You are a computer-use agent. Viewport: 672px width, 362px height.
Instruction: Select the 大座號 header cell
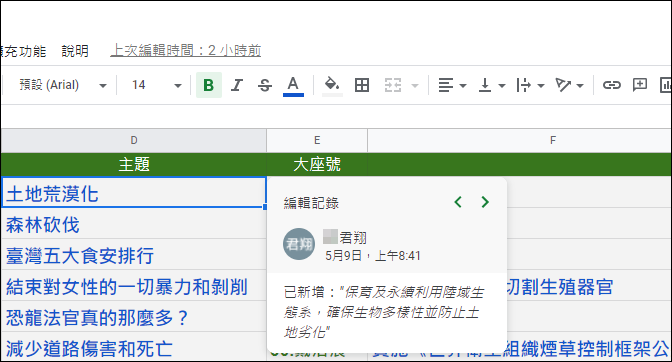(317, 165)
